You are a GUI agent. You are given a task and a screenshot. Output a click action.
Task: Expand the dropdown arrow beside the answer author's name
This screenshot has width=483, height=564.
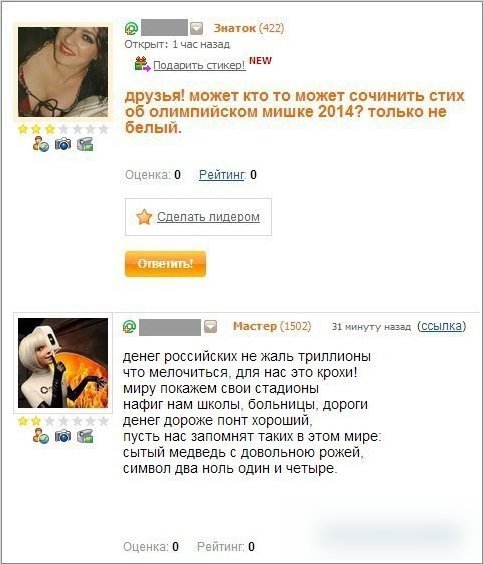pos(210,327)
